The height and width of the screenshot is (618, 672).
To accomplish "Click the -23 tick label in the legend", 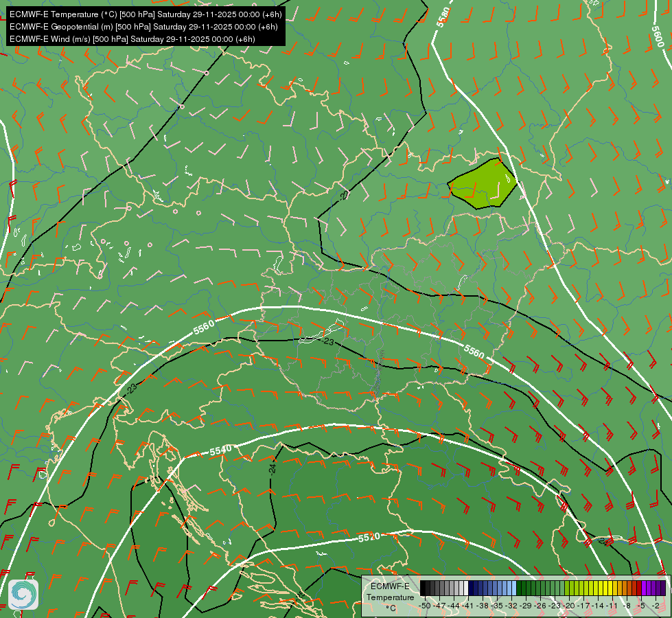I will coord(555,606).
